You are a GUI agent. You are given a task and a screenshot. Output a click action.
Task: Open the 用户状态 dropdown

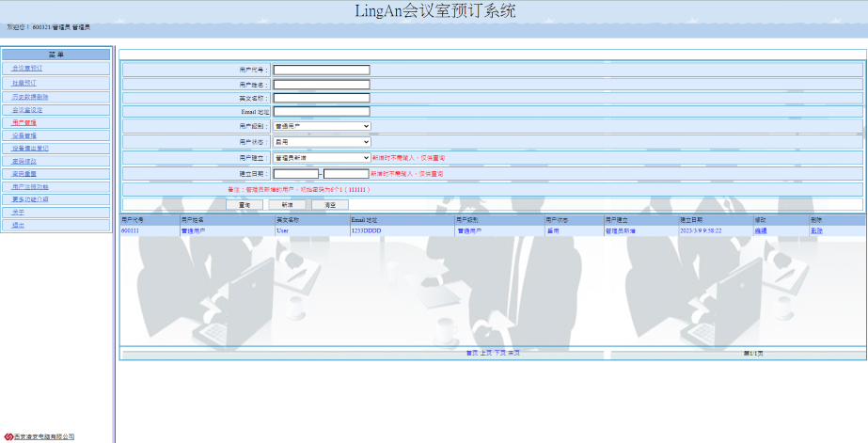[322, 142]
